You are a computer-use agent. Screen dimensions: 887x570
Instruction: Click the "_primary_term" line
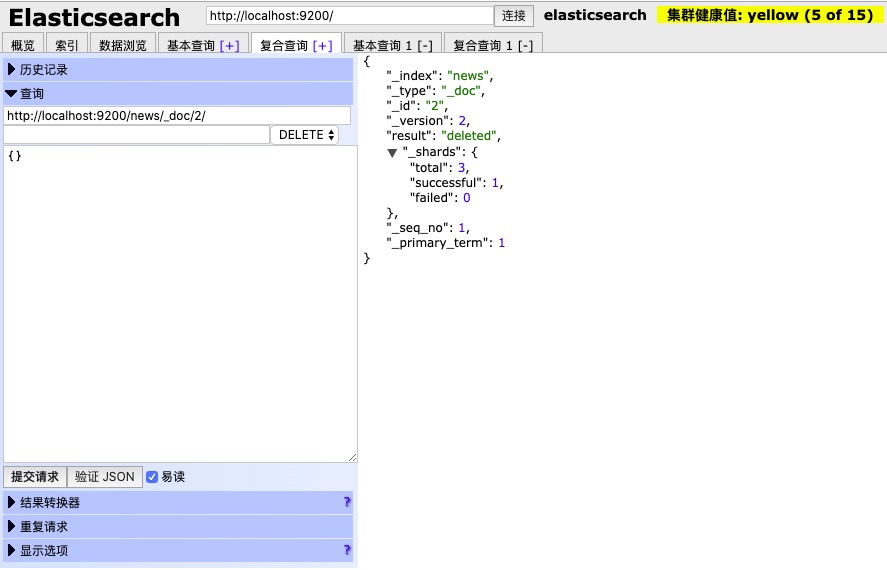[446, 243]
